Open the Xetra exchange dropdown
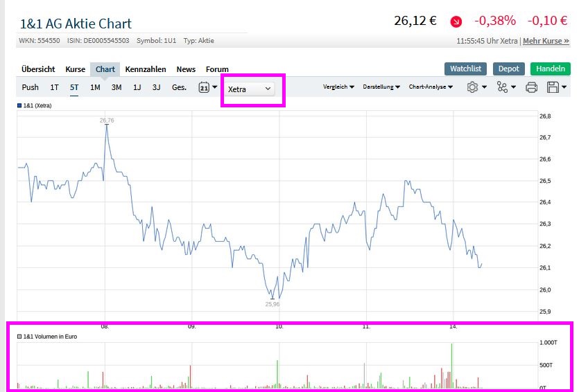 [249, 89]
